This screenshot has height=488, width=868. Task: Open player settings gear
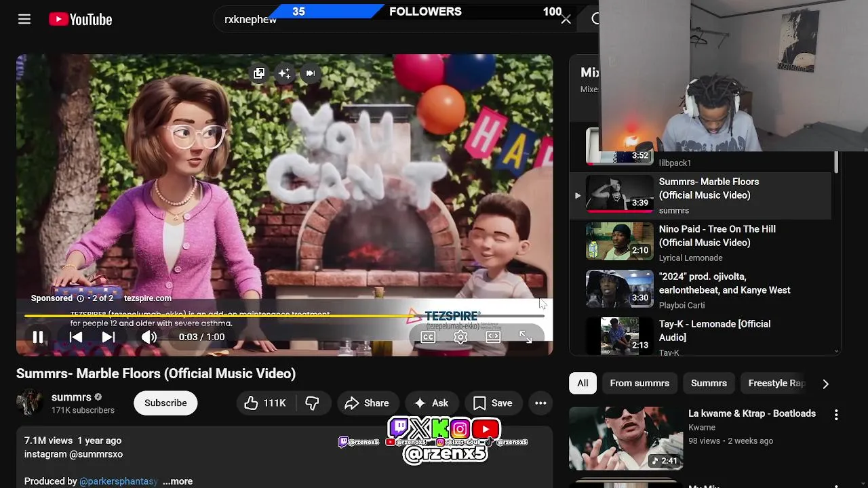460,337
